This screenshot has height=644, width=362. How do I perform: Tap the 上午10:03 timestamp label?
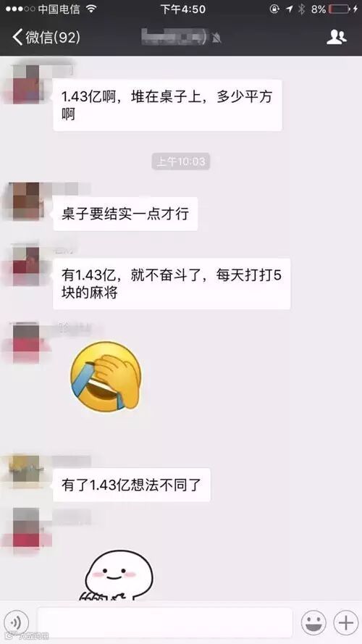pyautogui.click(x=180, y=162)
